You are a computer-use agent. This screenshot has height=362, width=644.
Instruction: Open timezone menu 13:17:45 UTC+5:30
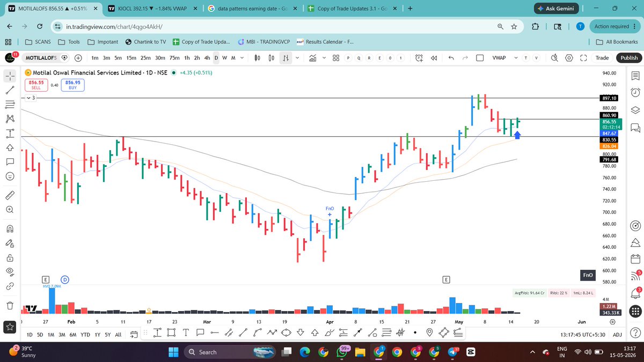pyautogui.click(x=584, y=334)
